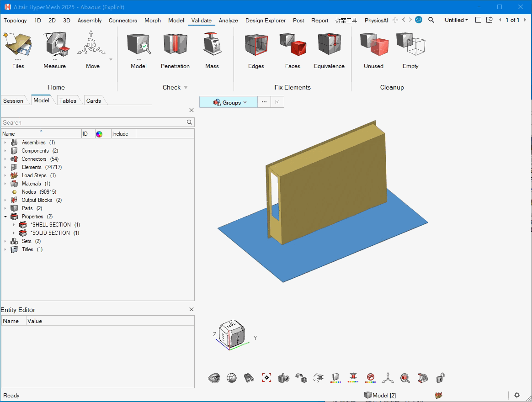Expand the Components tree node

point(5,151)
